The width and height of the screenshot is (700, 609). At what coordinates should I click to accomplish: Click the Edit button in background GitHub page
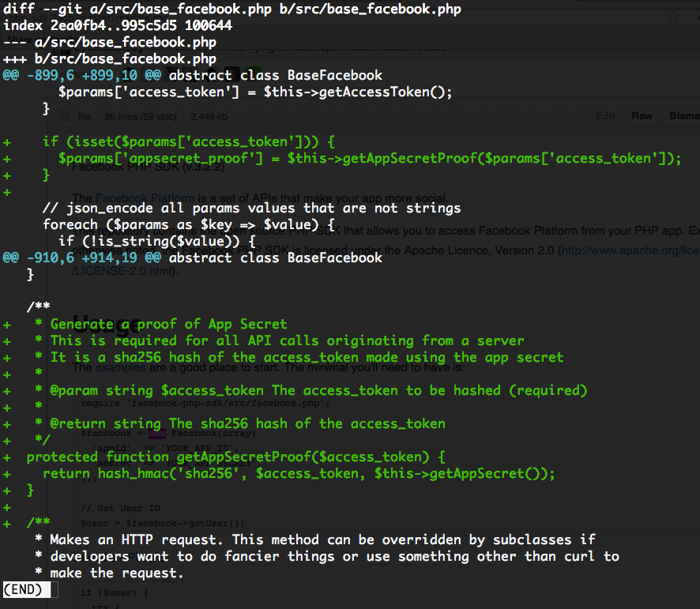605,116
